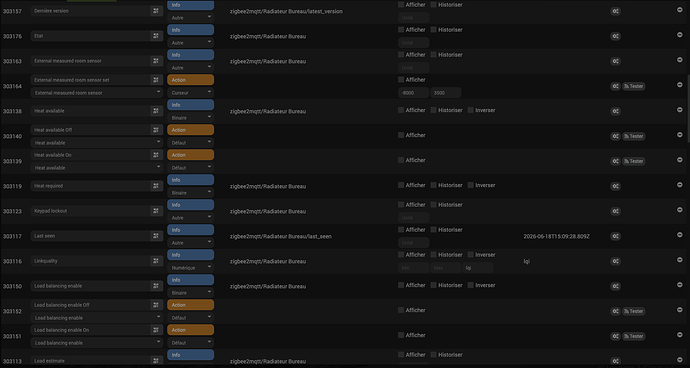The image size is (690, 368).
Task: Open icon chooser for Etat command
Action: (x=156, y=36)
